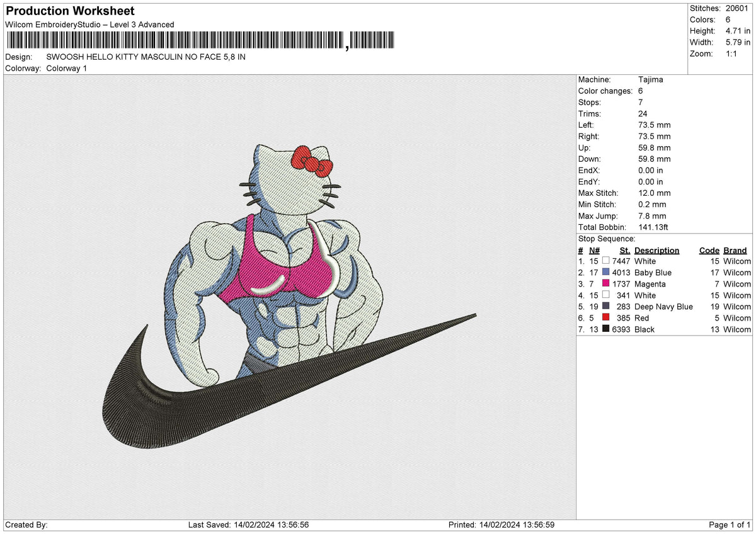The image size is (756, 534).
Task: Select the "Color changes:" label
Action: pyautogui.click(x=605, y=91)
